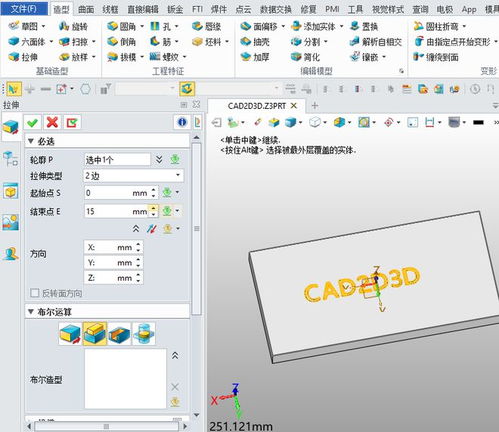Click the 分割 split tool
The width and height of the screenshot is (499, 432).
click(305, 42)
